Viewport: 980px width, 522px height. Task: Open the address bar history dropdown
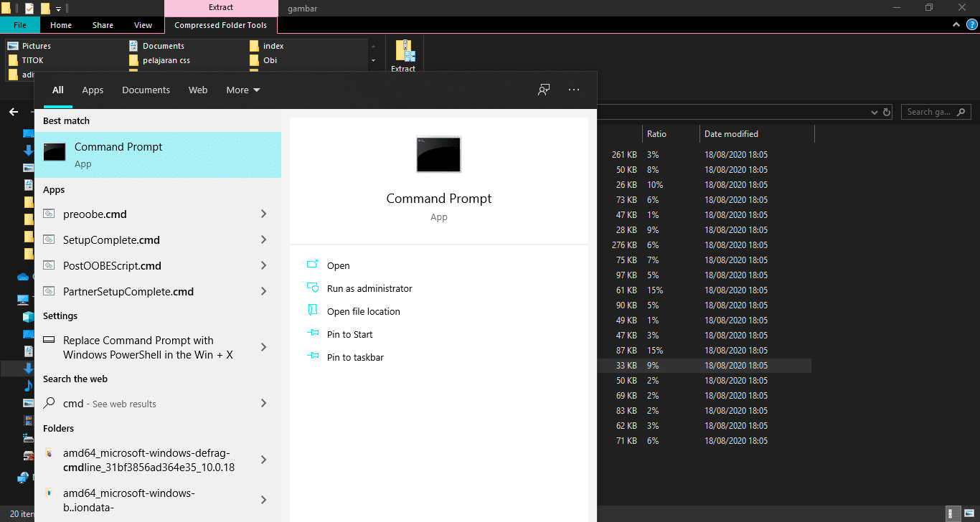tap(874, 112)
